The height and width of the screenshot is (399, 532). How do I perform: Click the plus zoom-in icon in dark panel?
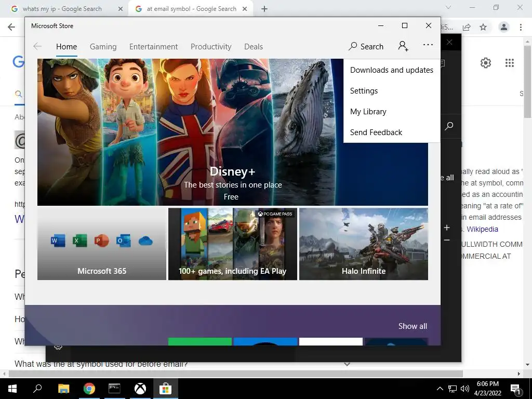tap(447, 228)
